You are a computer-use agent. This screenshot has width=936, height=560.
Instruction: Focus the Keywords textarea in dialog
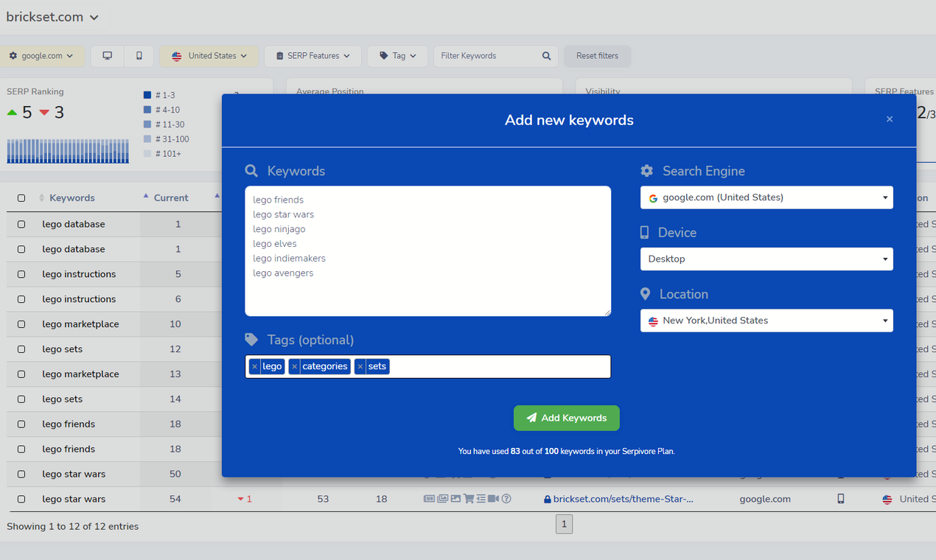428,251
